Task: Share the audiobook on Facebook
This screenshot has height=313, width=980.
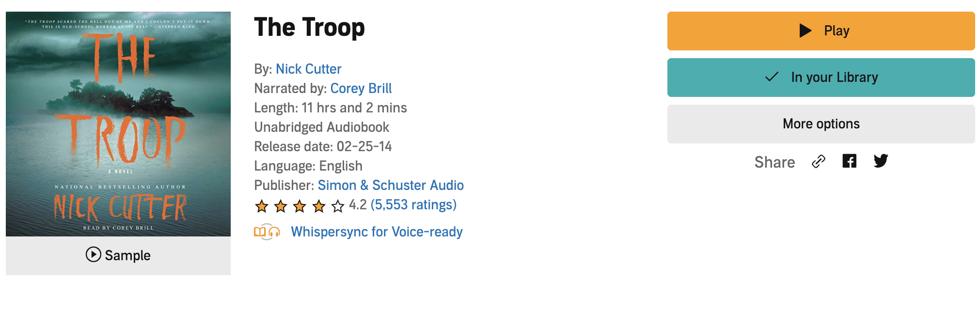Action: pyautogui.click(x=849, y=161)
